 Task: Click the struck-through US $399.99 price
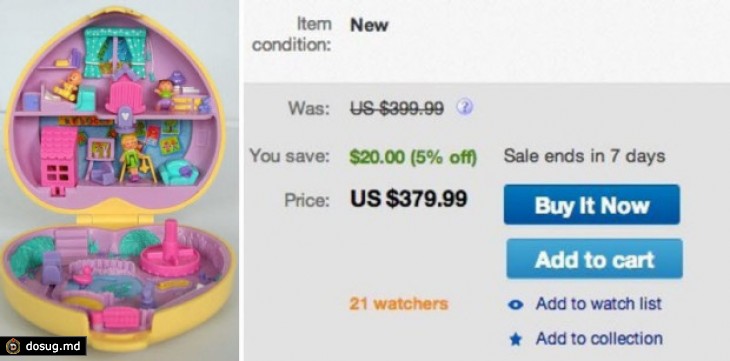click(397, 109)
